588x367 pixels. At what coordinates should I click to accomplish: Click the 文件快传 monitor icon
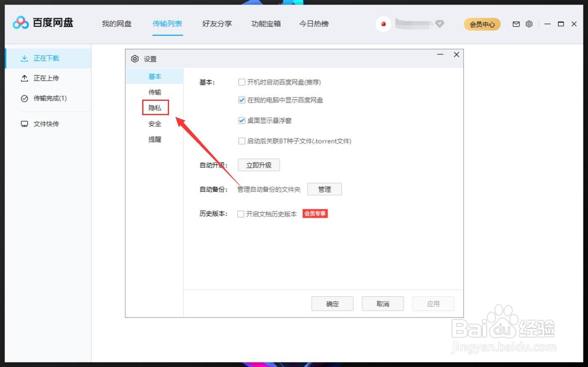click(x=24, y=124)
